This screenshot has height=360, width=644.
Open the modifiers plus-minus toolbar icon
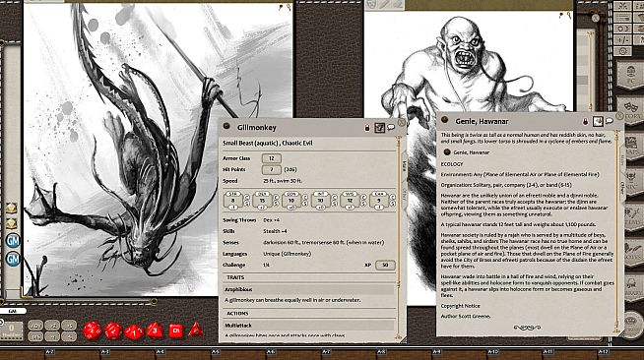(x=622, y=40)
